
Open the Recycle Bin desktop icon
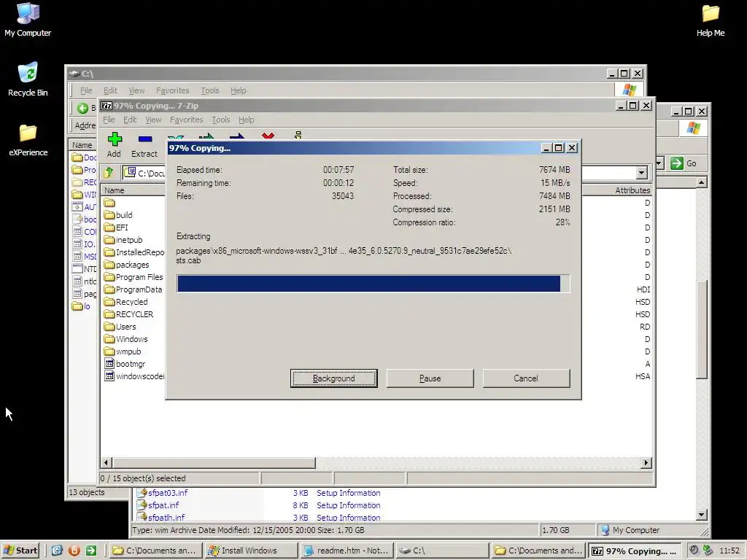28,79
